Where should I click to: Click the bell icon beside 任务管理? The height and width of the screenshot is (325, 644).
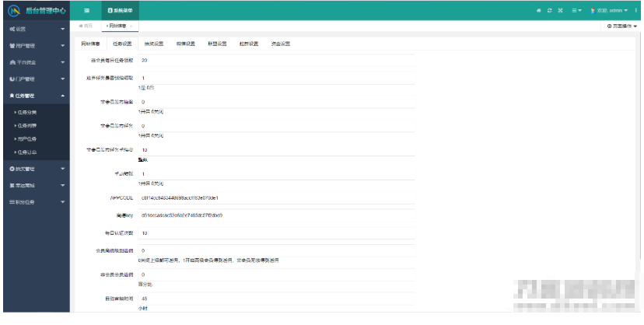[x=12, y=96]
